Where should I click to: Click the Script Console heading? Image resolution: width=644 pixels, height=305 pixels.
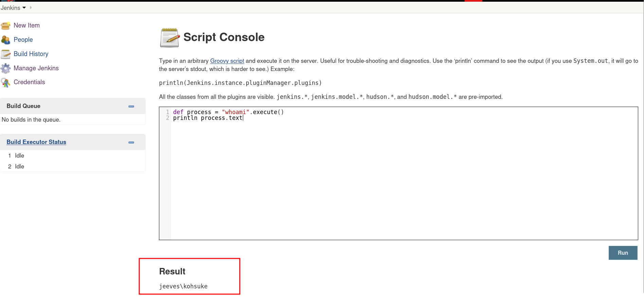click(224, 37)
